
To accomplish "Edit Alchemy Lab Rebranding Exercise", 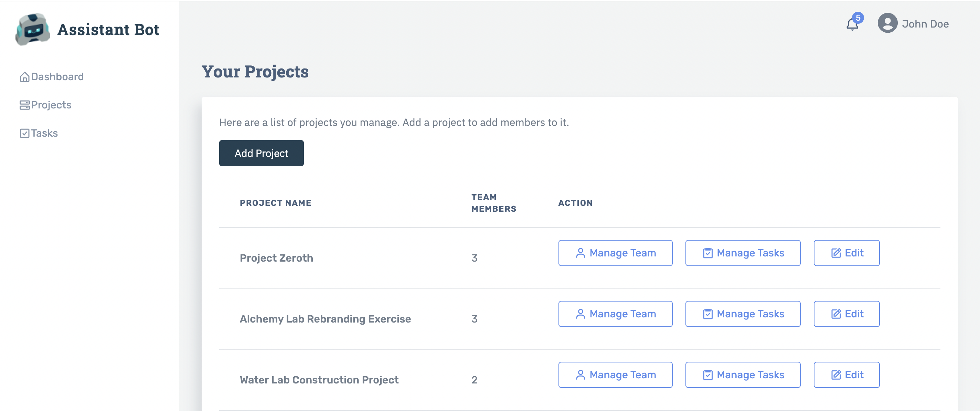I will pos(846,314).
